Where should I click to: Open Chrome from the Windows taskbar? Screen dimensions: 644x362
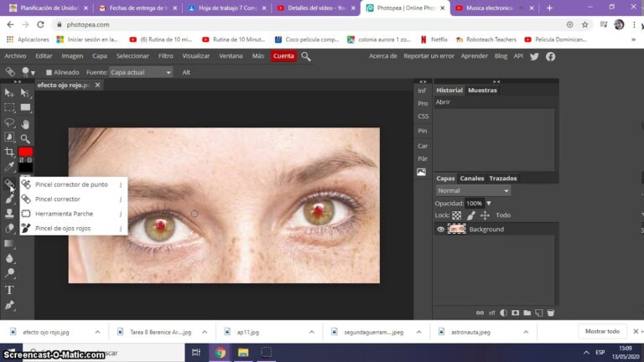[x=221, y=353]
